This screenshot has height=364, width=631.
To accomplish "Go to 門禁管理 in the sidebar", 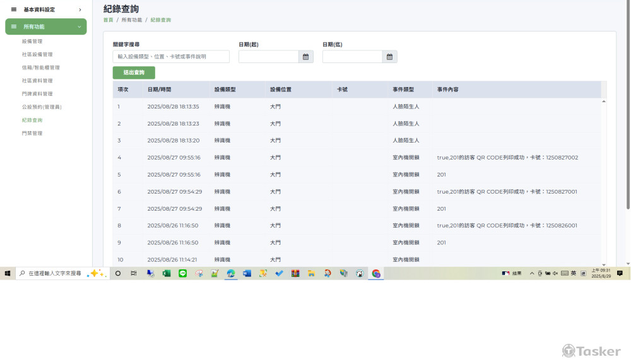I will (32, 133).
